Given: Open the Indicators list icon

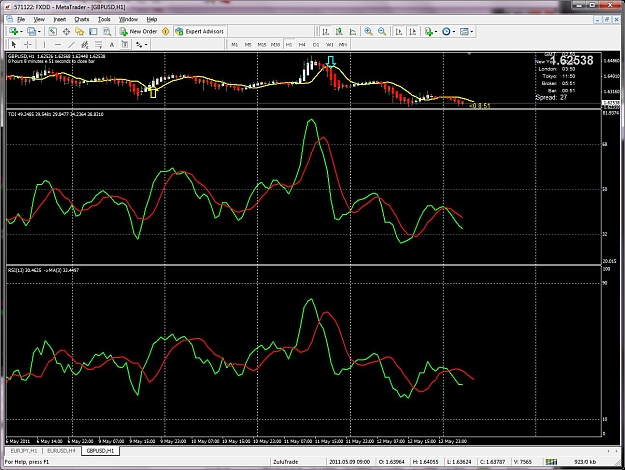Looking at the screenshot, I should tap(428, 31).
